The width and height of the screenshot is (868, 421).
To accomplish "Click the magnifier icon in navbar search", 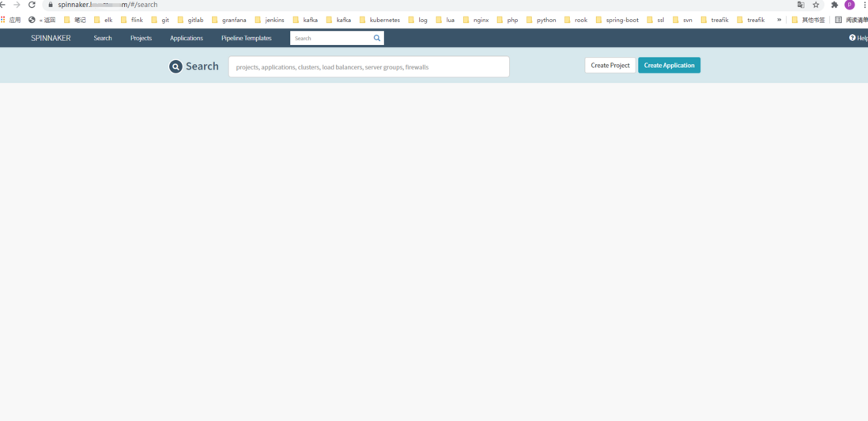I will coord(377,38).
